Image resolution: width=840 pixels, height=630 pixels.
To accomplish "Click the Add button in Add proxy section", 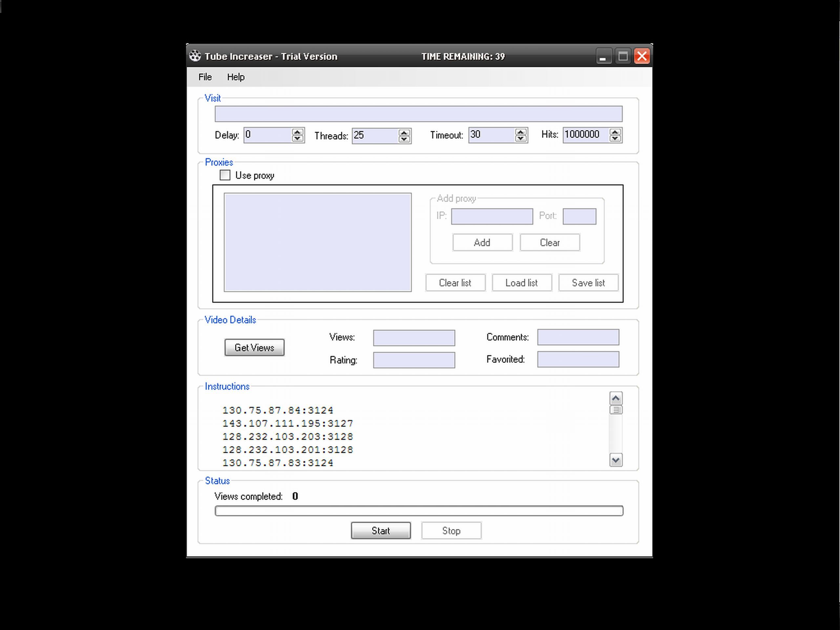I will pyautogui.click(x=482, y=243).
